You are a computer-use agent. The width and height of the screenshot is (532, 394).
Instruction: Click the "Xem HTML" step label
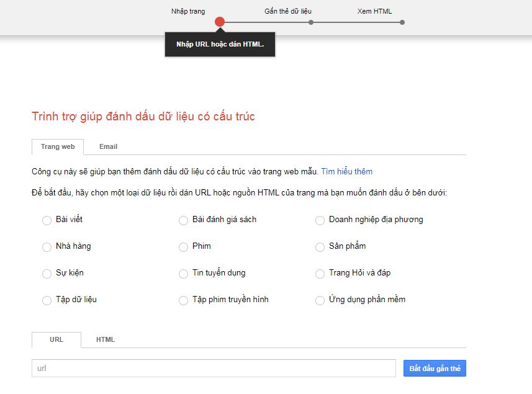tap(374, 11)
